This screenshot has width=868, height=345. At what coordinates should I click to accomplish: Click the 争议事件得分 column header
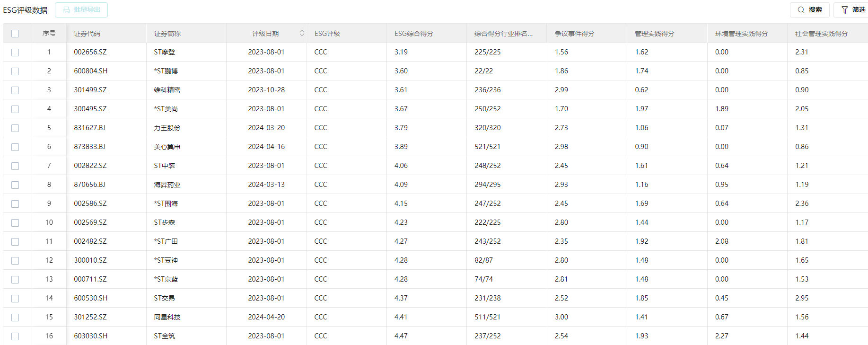(x=574, y=34)
